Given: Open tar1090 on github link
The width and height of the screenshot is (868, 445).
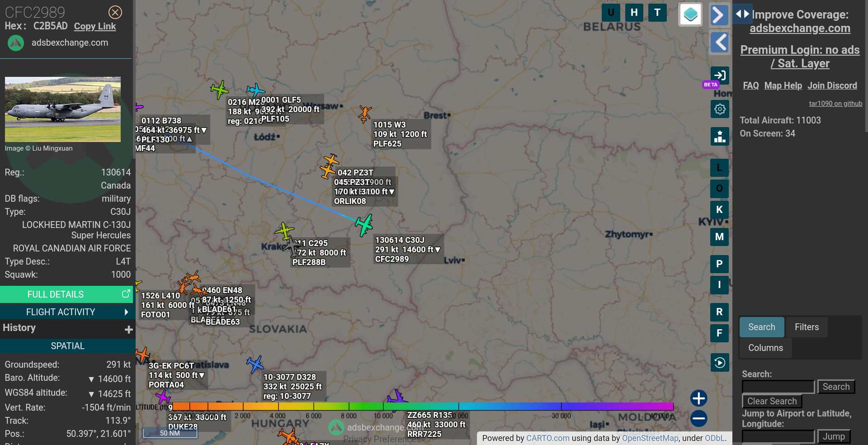Looking at the screenshot, I should [835, 104].
